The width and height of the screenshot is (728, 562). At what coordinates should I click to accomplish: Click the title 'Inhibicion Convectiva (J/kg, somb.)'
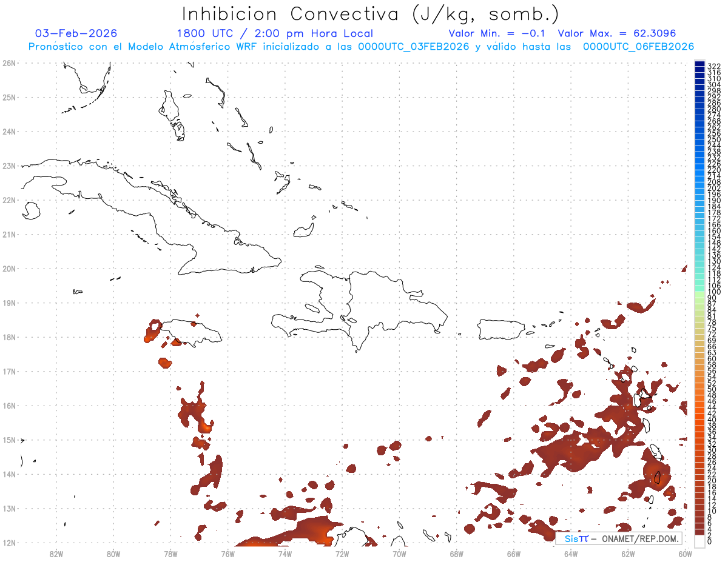371,14
